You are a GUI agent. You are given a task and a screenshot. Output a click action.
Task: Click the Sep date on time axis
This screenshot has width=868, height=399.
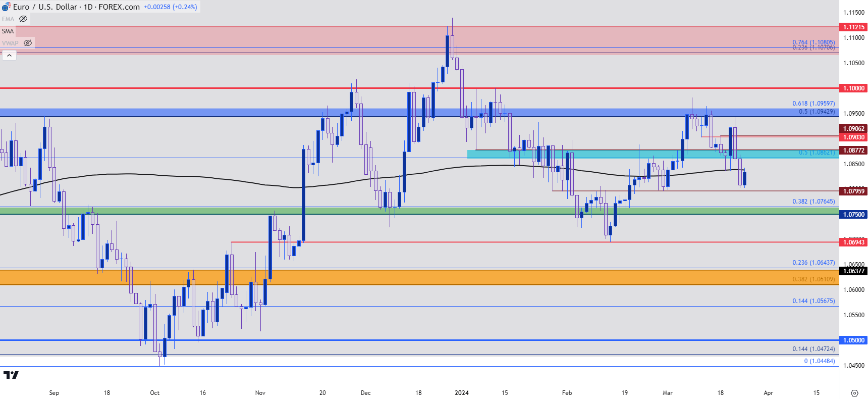point(54,393)
